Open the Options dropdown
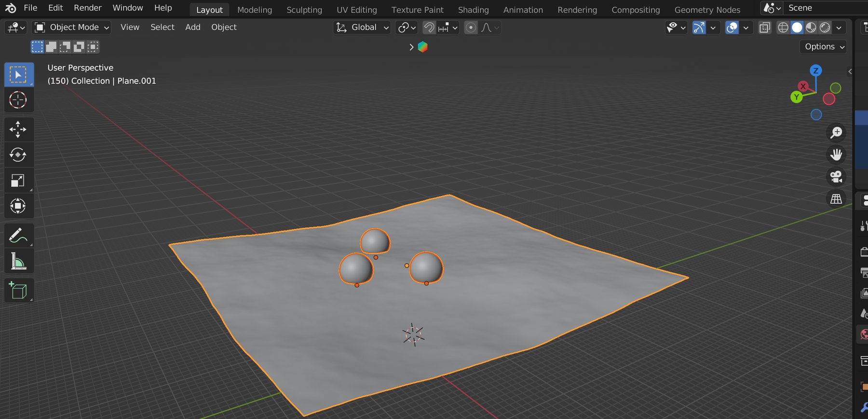This screenshot has height=419, width=868. [824, 47]
